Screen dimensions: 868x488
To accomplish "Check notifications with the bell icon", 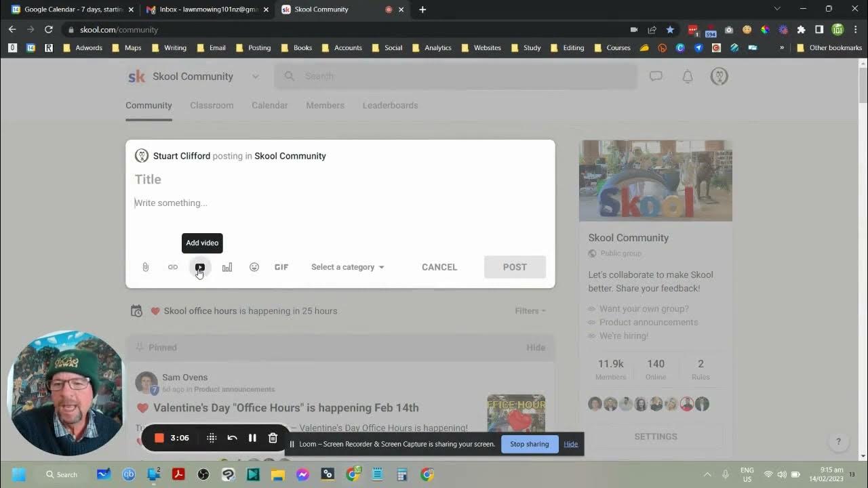I will pyautogui.click(x=687, y=76).
